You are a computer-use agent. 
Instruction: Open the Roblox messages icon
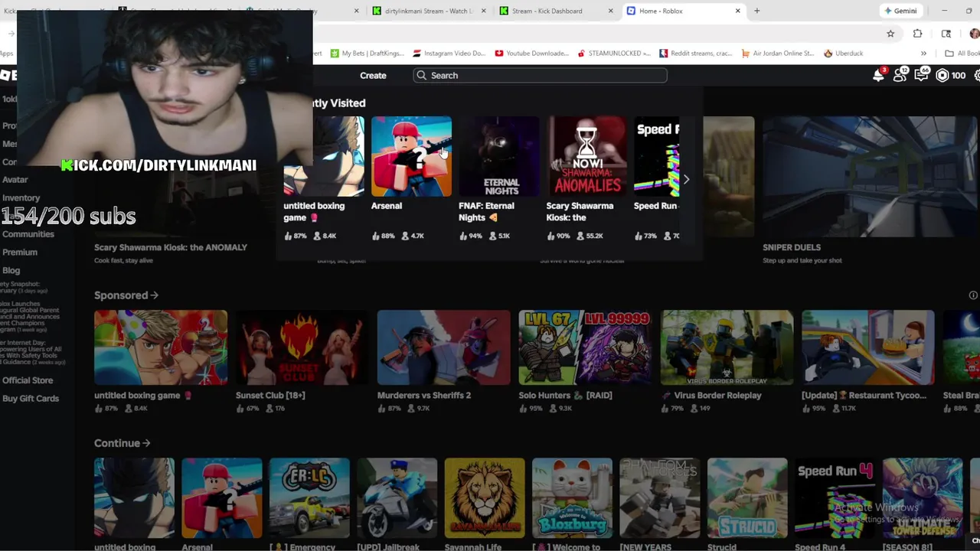921,75
